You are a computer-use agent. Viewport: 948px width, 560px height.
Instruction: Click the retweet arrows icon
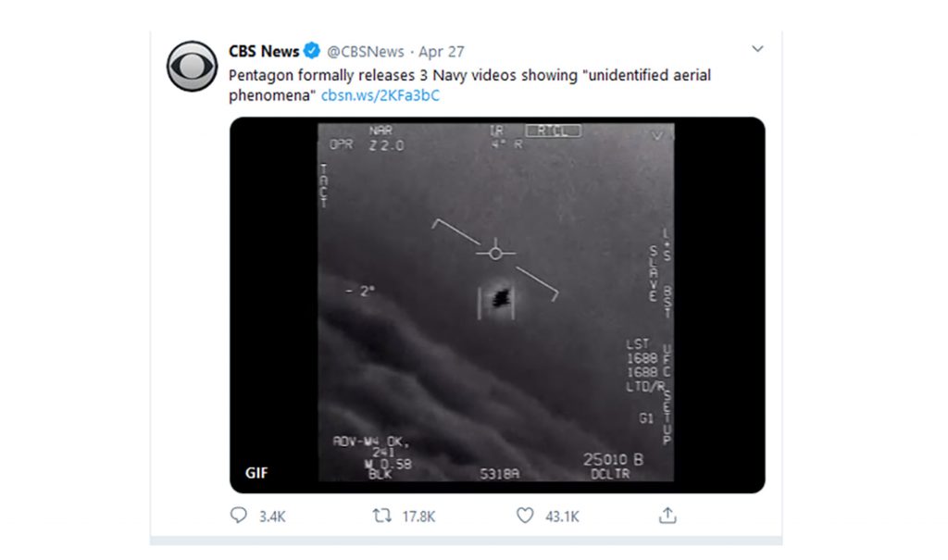tap(381, 516)
